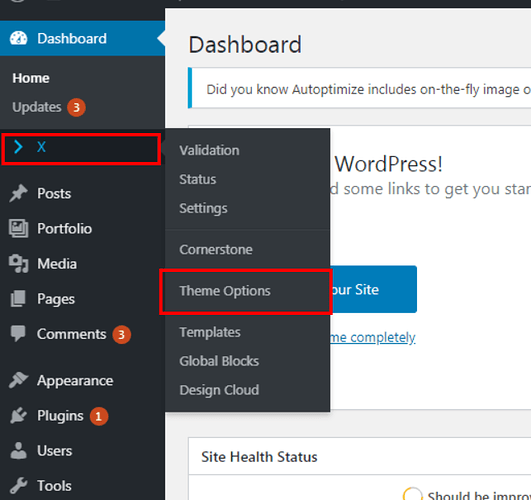Select Theme Options in the X flyout

click(225, 291)
